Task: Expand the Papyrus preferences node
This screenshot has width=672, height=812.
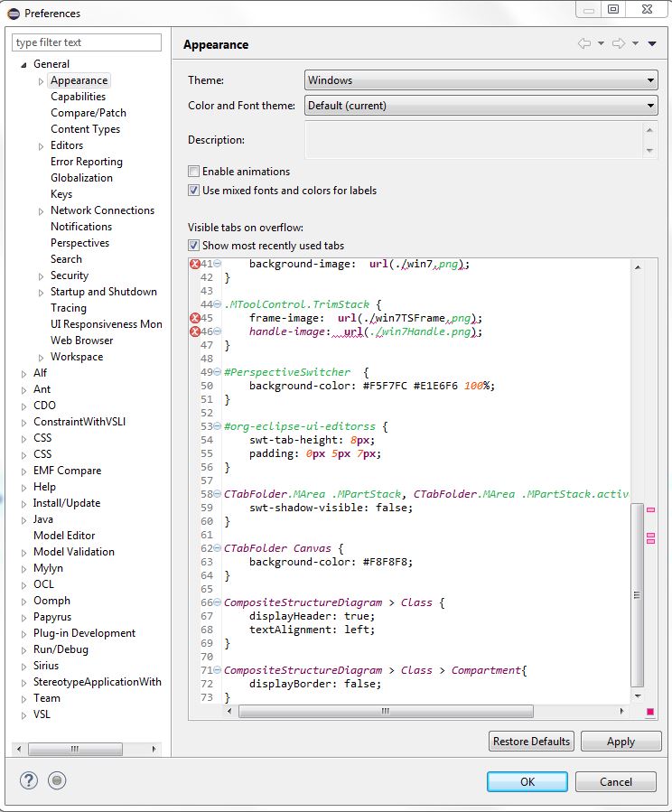Action: [x=23, y=618]
